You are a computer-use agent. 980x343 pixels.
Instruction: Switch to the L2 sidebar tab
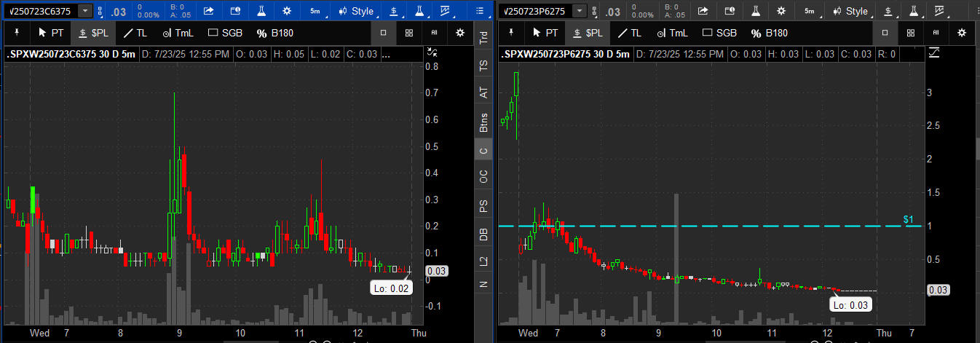point(483,259)
